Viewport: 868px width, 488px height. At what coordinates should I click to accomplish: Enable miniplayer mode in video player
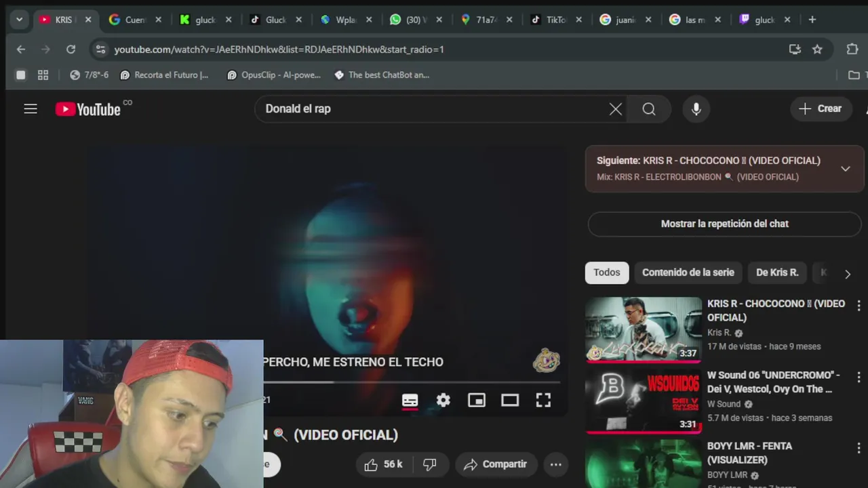tap(477, 401)
